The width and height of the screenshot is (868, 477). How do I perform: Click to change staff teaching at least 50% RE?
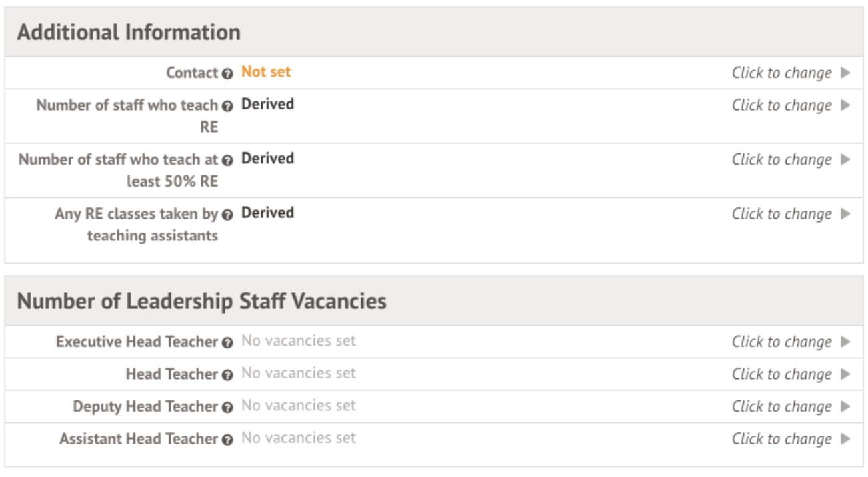[781, 159]
